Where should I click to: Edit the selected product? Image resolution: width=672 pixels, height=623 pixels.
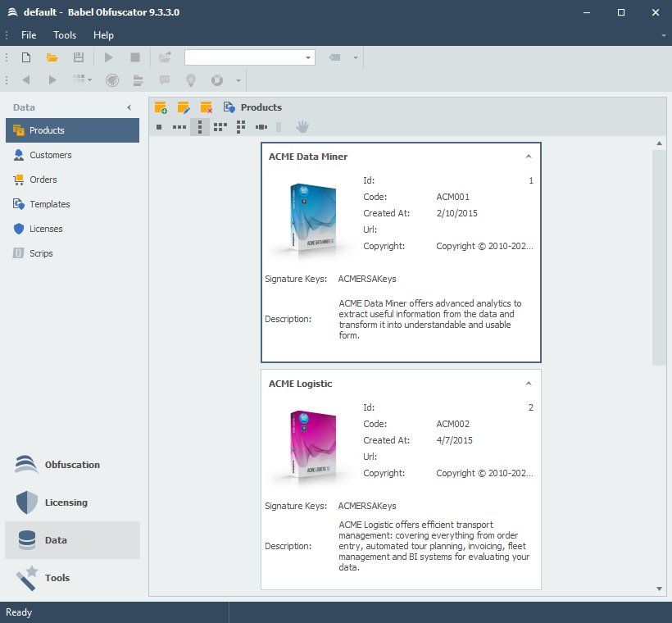point(184,107)
